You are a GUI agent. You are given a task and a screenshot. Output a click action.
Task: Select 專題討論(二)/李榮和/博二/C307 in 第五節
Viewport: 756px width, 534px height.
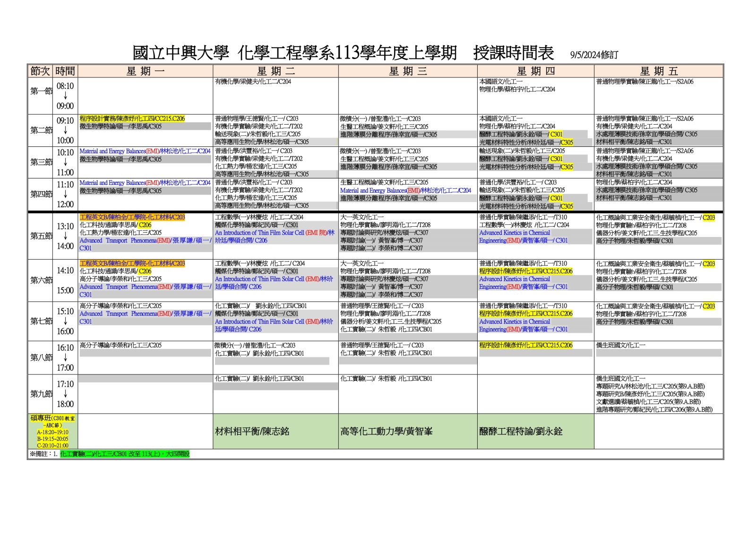tap(381, 248)
